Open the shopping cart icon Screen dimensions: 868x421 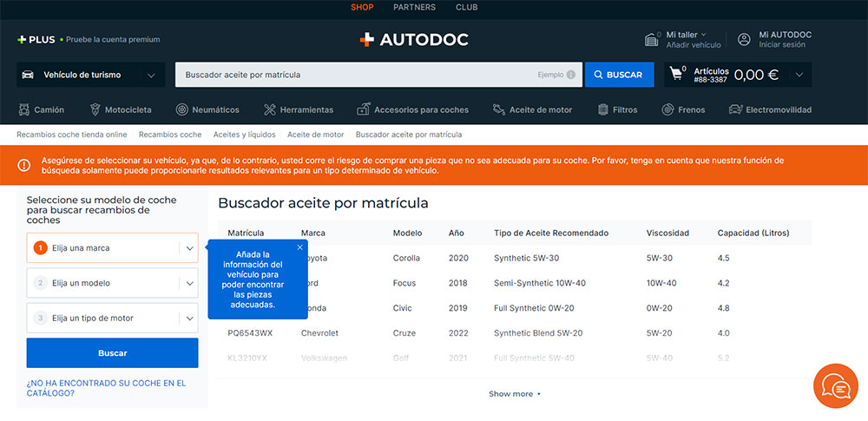pos(675,75)
